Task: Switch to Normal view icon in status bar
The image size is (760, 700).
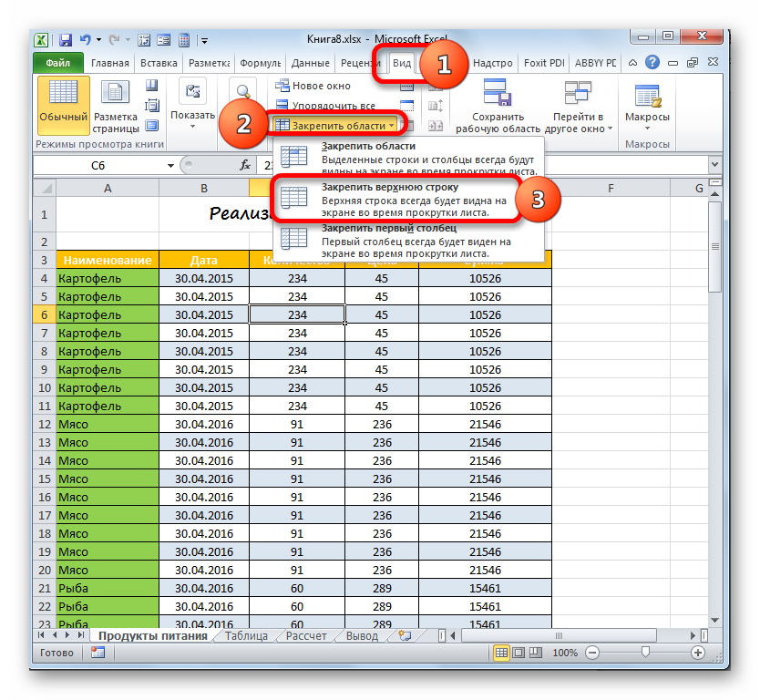Action: 502,653
